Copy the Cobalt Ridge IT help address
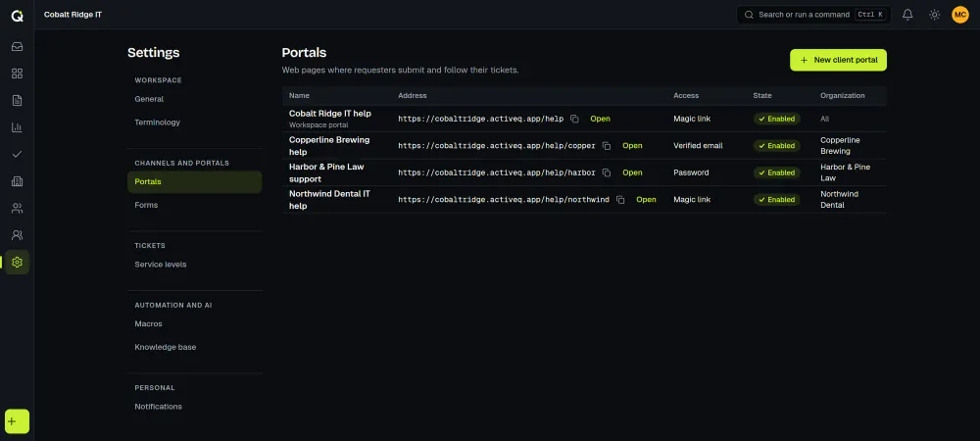 click(x=574, y=119)
